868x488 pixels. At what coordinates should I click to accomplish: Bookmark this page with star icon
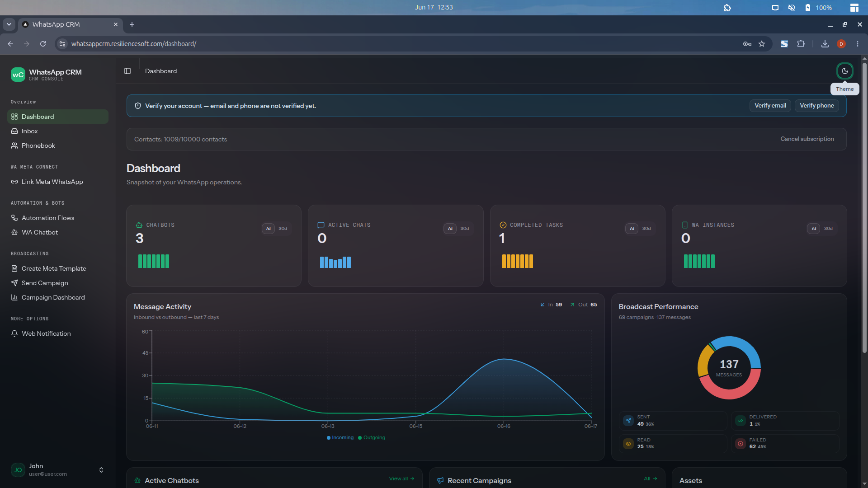762,44
